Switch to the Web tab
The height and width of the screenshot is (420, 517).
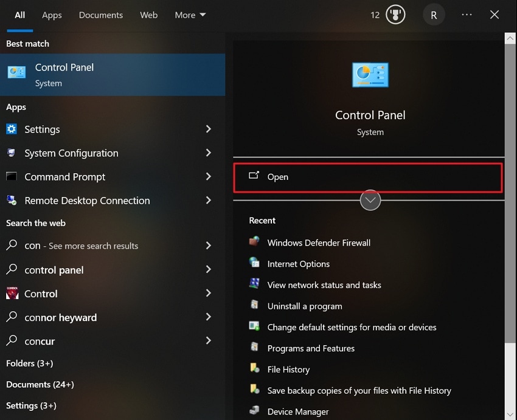pyautogui.click(x=148, y=15)
